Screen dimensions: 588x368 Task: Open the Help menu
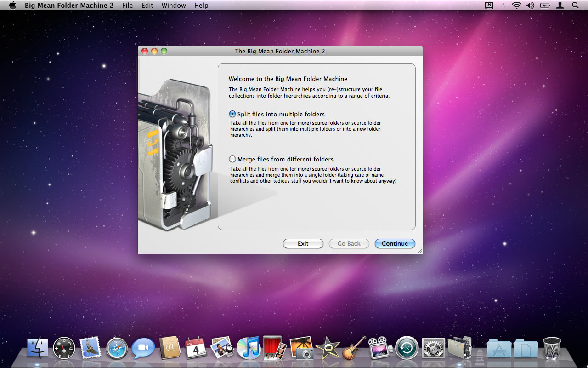[x=201, y=6]
